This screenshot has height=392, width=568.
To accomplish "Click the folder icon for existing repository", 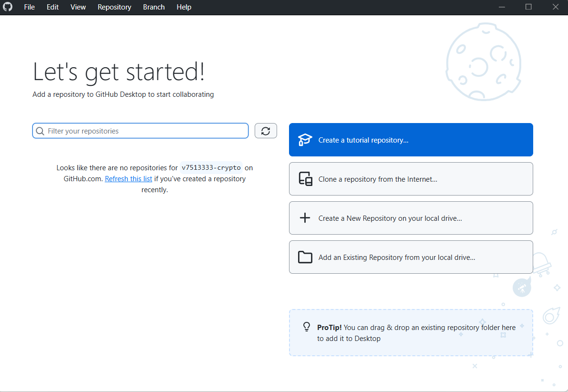I will (x=305, y=257).
